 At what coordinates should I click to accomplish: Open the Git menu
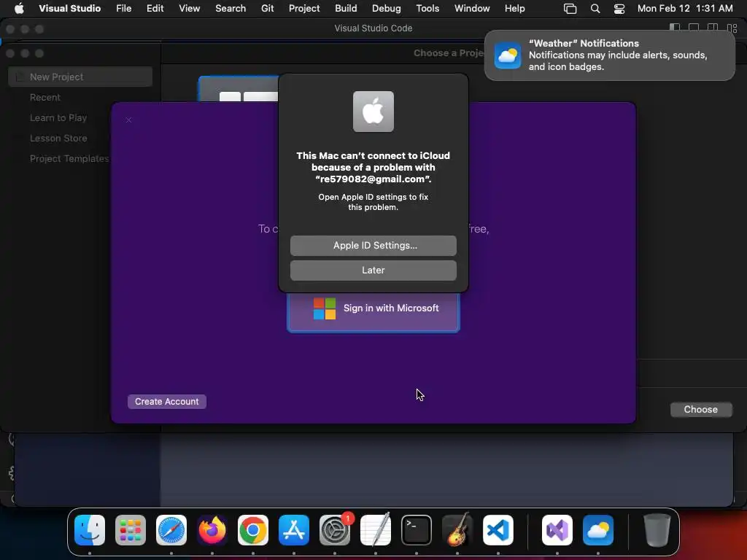click(x=267, y=8)
